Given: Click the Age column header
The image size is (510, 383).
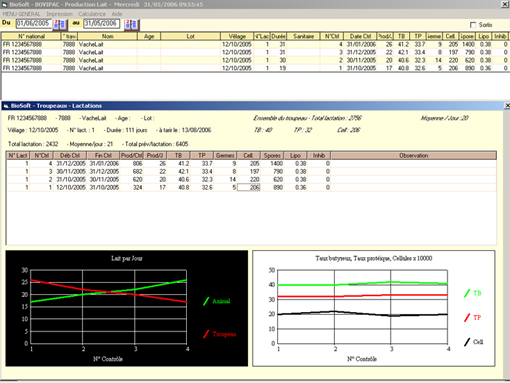Looking at the screenshot, I should point(149,36).
